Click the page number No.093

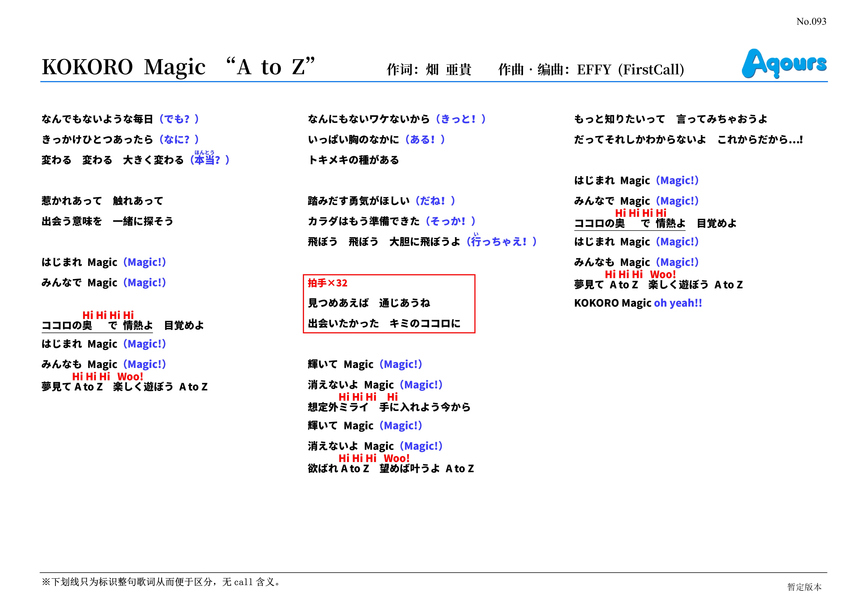click(x=811, y=22)
